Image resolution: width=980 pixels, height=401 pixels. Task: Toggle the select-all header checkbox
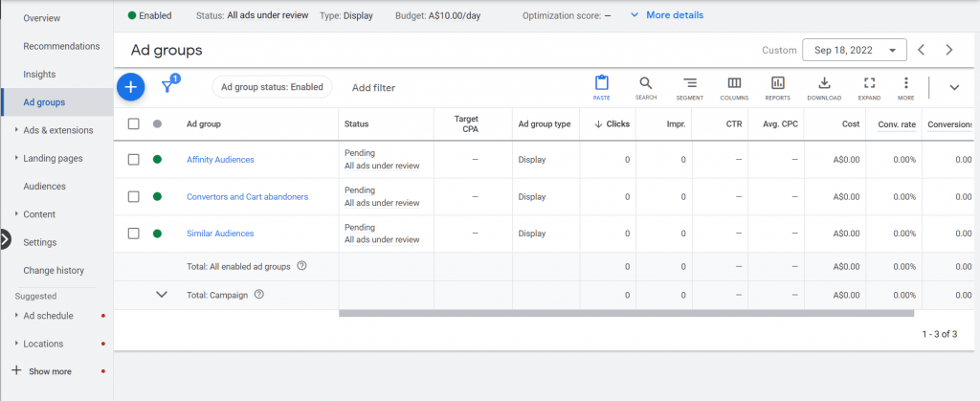tap(134, 123)
